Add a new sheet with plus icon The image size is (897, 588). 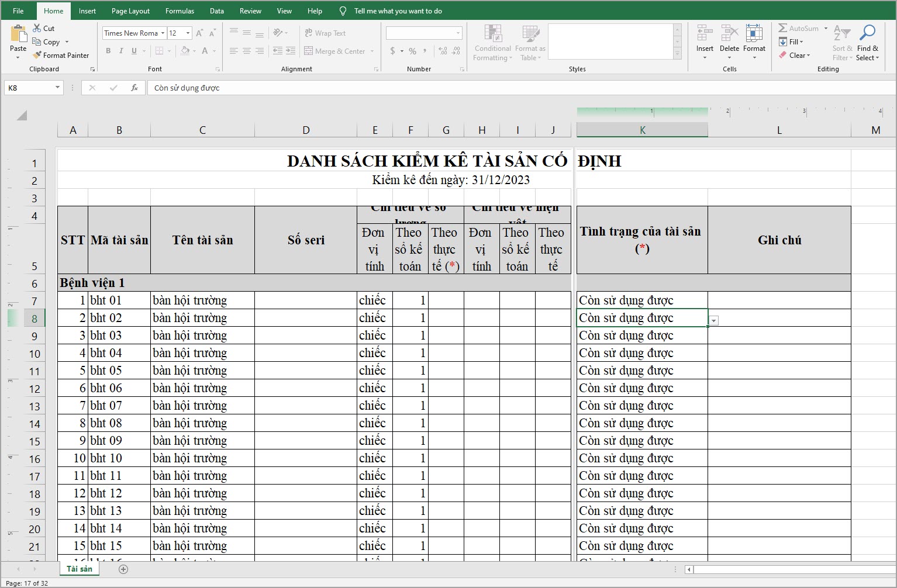click(123, 569)
